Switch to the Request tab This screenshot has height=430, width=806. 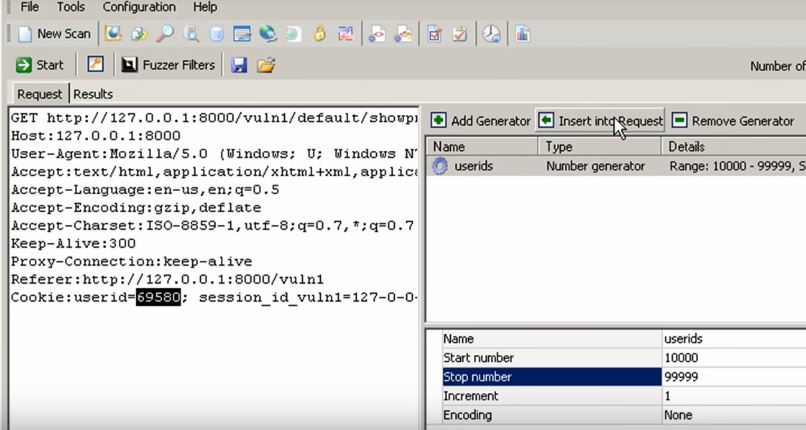[40, 94]
